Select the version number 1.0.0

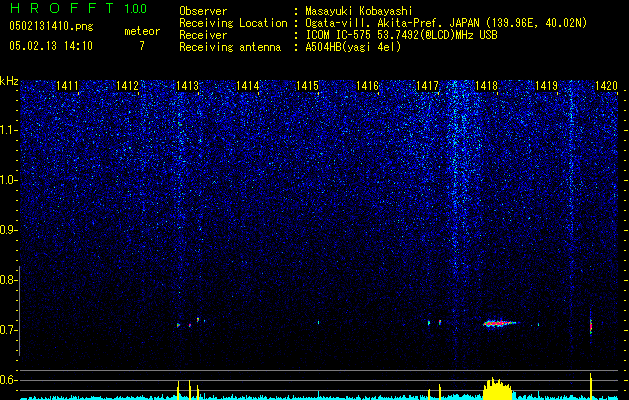(x=136, y=8)
